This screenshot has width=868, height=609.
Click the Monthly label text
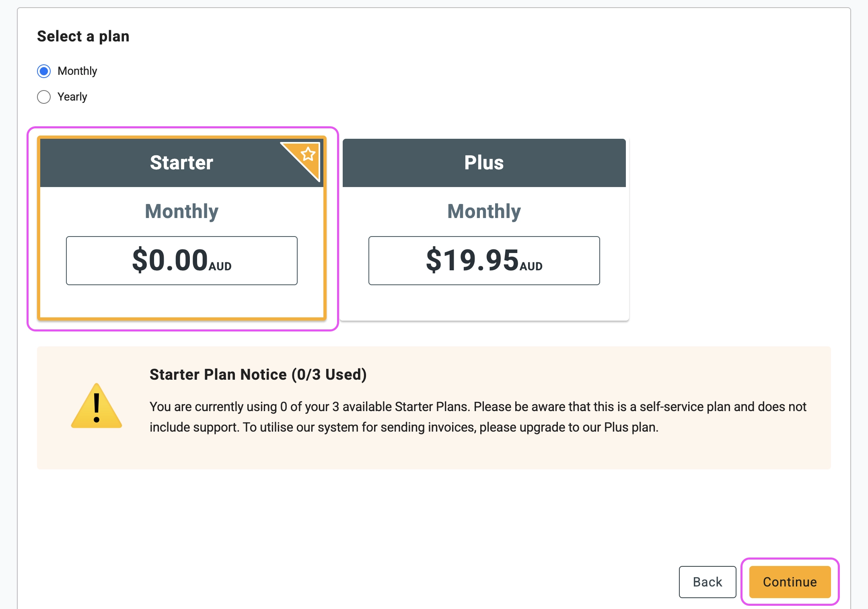point(77,71)
